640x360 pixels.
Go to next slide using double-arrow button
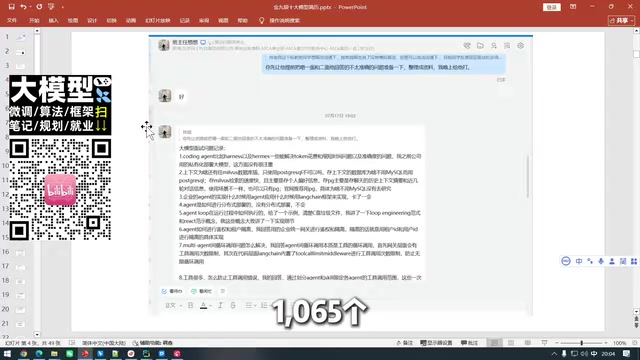[636, 325]
